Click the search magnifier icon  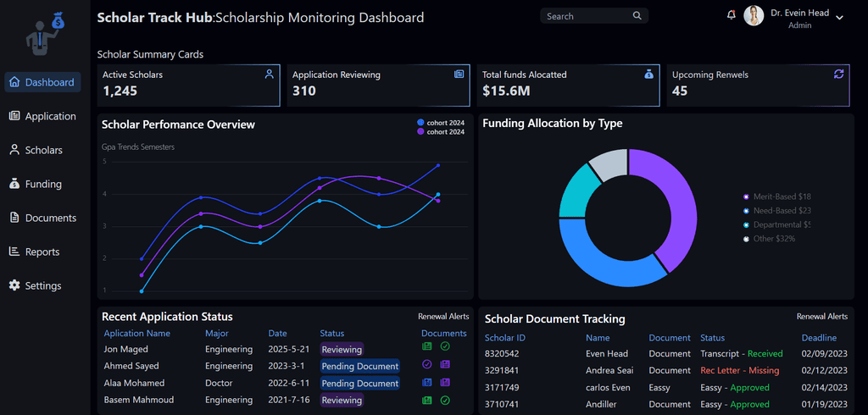tap(637, 16)
